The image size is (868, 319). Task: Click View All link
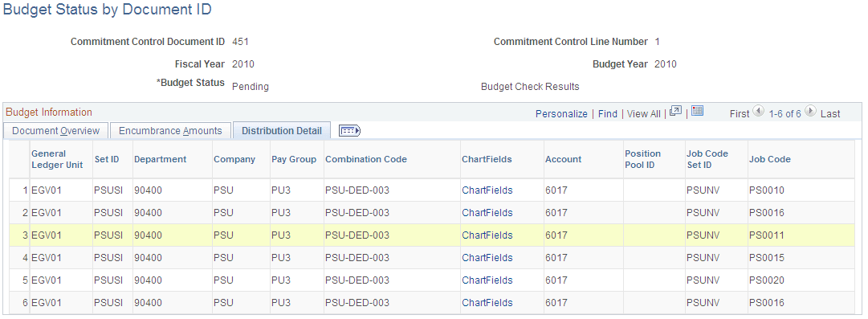point(644,113)
